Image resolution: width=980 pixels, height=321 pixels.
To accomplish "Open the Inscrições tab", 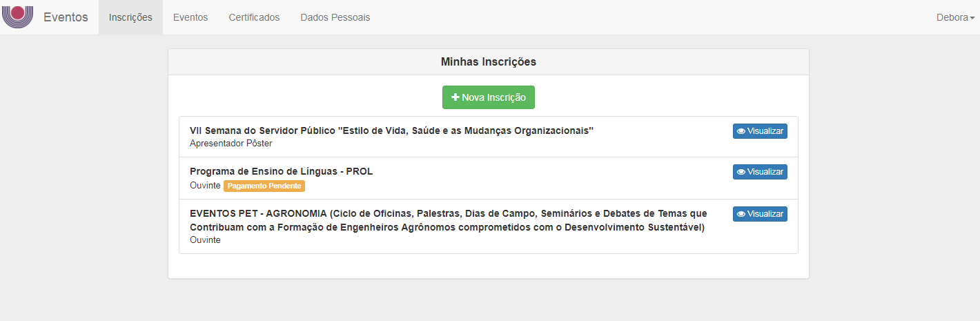I will point(130,17).
